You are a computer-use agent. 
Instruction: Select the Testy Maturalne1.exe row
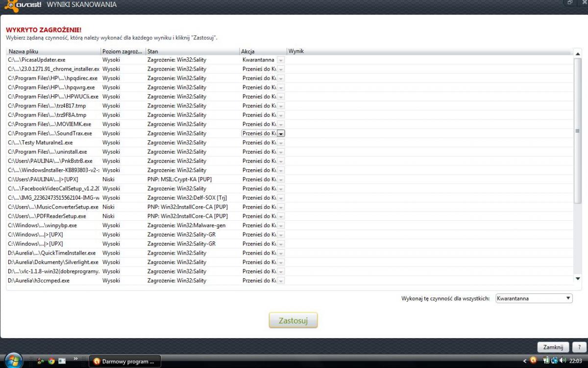pyautogui.click(x=290, y=143)
